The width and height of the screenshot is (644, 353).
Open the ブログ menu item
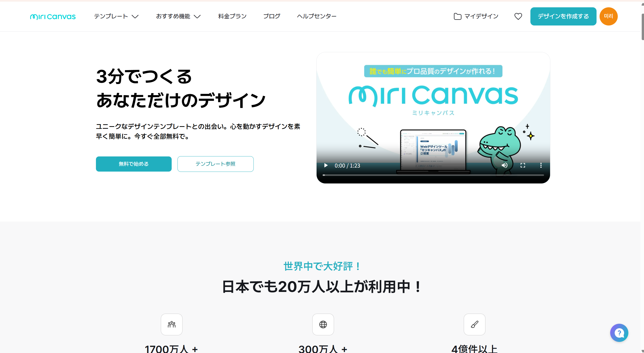[x=272, y=16]
